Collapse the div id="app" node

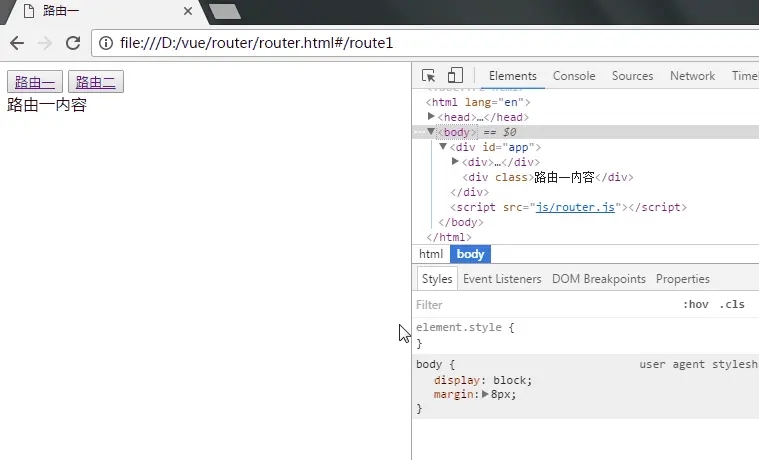click(x=442, y=146)
